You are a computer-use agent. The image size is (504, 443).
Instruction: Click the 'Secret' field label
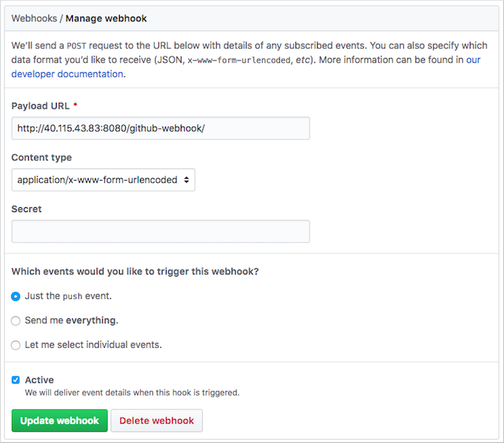point(27,209)
